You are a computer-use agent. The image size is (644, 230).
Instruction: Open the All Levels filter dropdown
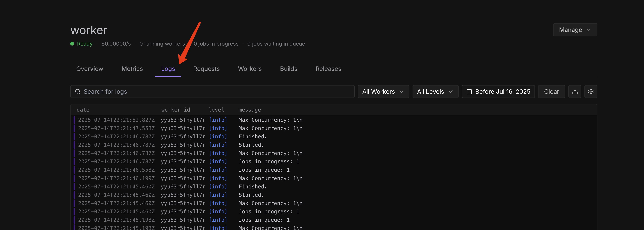pyautogui.click(x=435, y=91)
